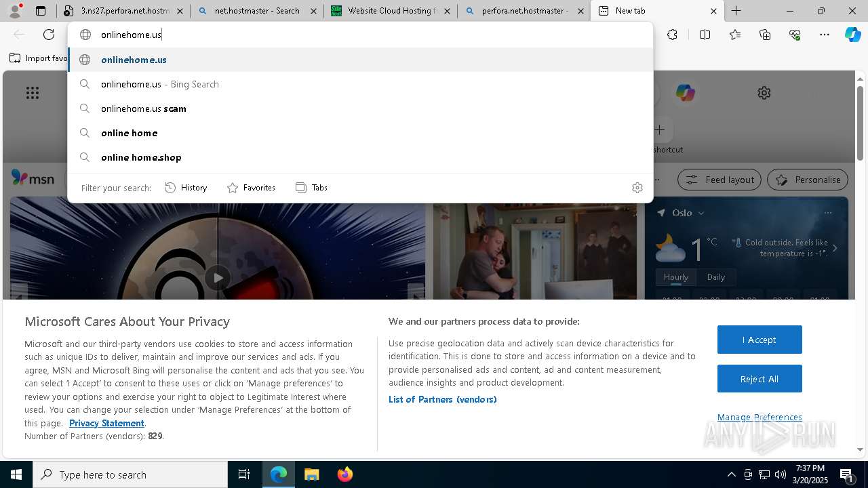Open Microsoft Edge taskbar icon

(x=279, y=474)
